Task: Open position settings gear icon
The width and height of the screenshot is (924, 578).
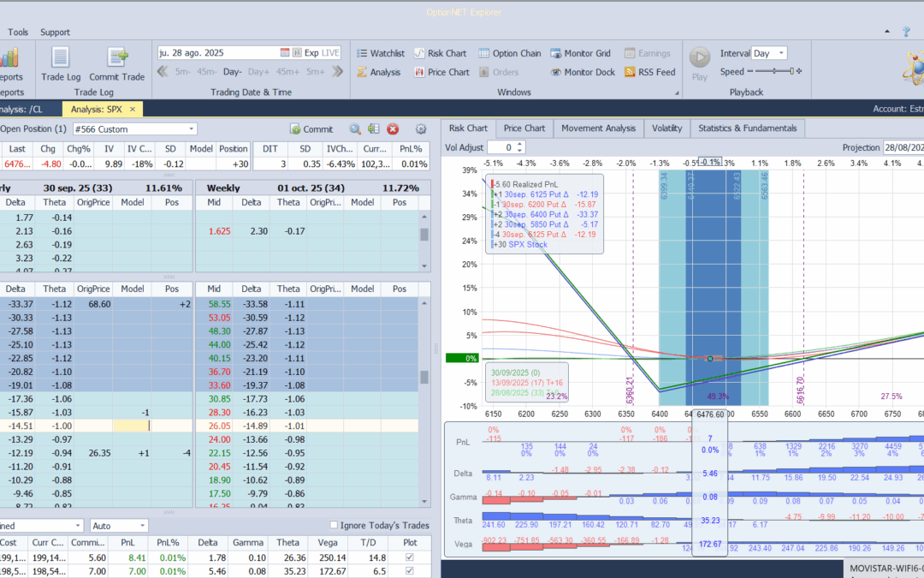Action: pos(421,129)
